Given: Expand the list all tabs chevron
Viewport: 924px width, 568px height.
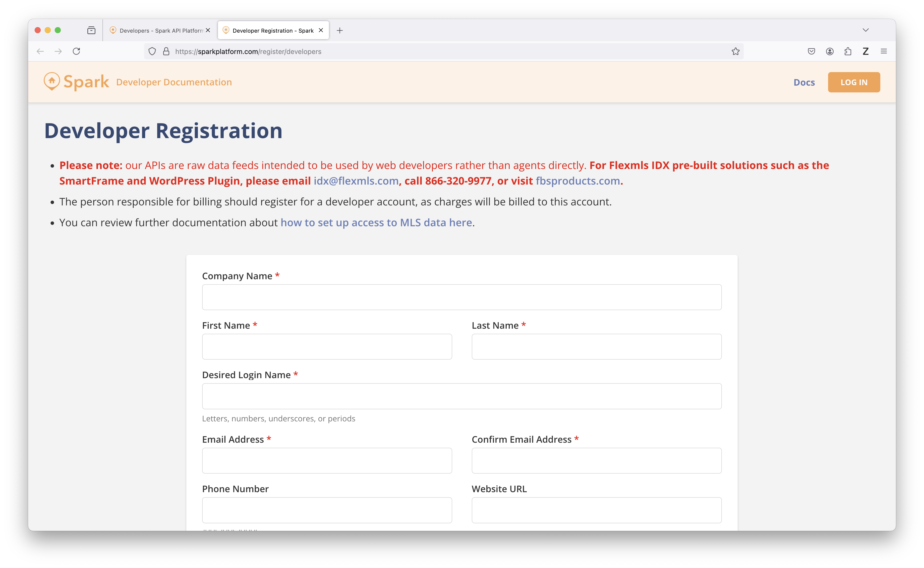Looking at the screenshot, I should pos(866,30).
